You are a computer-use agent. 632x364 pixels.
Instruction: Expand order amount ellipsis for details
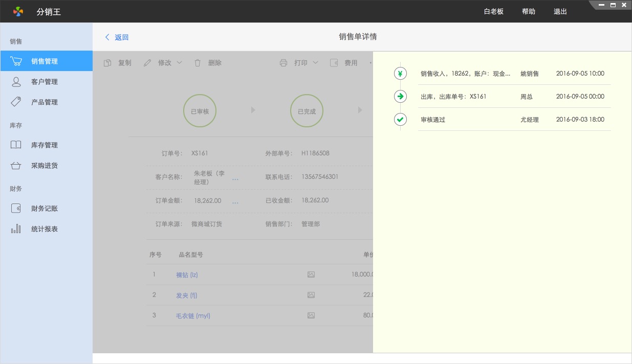tap(235, 202)
